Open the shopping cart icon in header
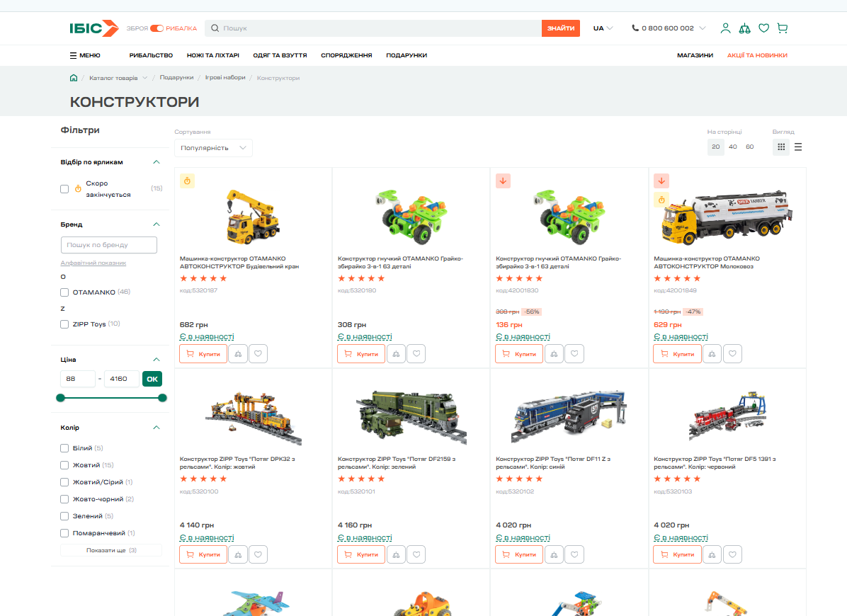847x616 pixels. (x=782, y=28)
